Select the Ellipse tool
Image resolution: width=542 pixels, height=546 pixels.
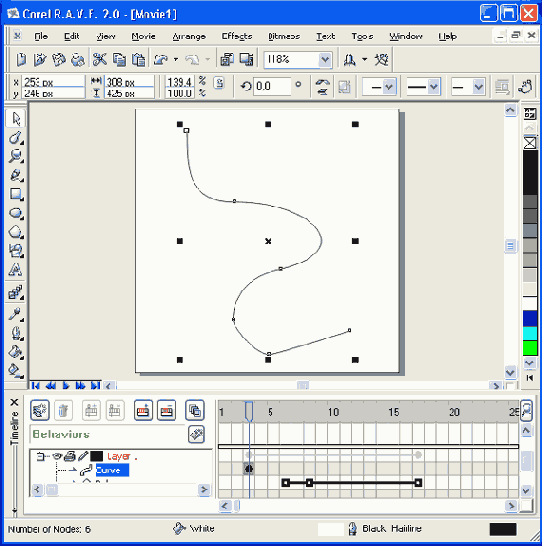(16, 213)
